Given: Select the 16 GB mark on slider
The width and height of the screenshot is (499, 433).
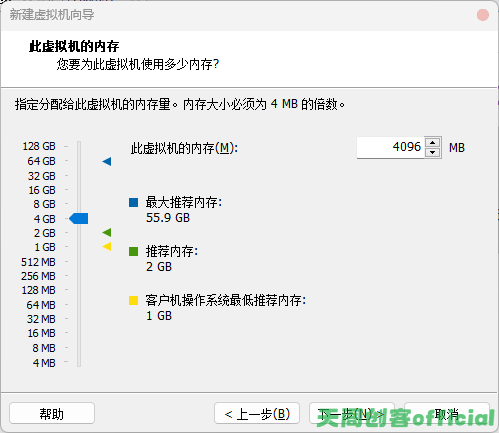Looking at the screenshot, I should point(42,190).
